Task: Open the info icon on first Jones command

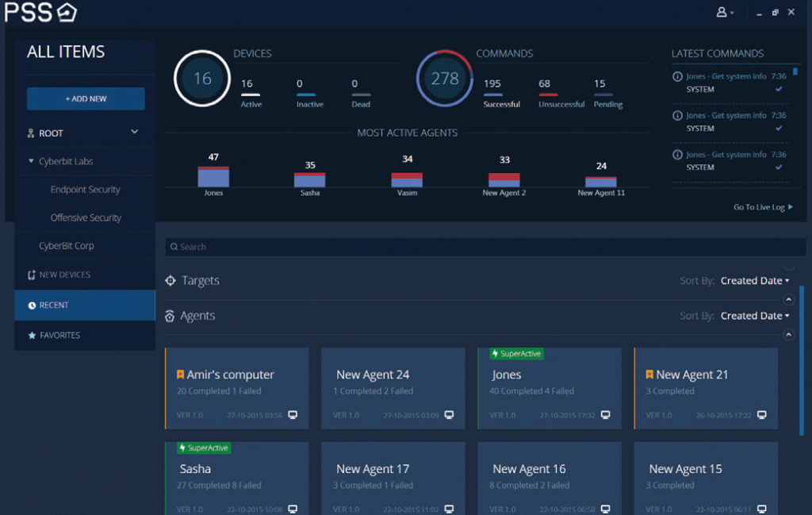Action: coord(676,77)
